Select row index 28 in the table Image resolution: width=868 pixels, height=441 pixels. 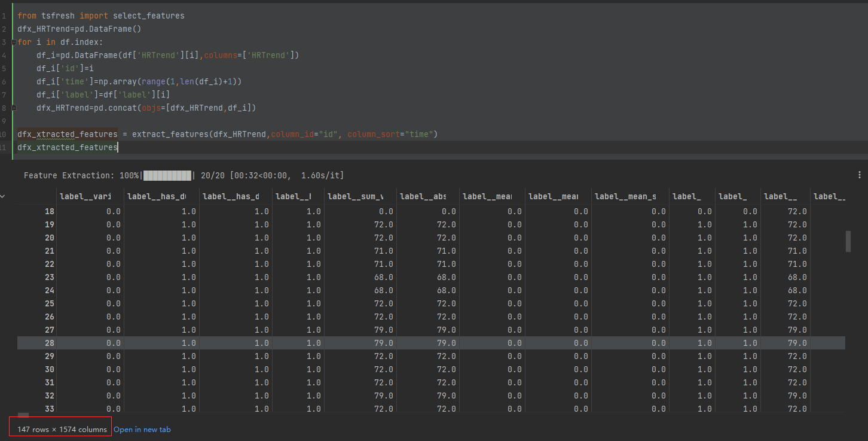click(49, 343)
